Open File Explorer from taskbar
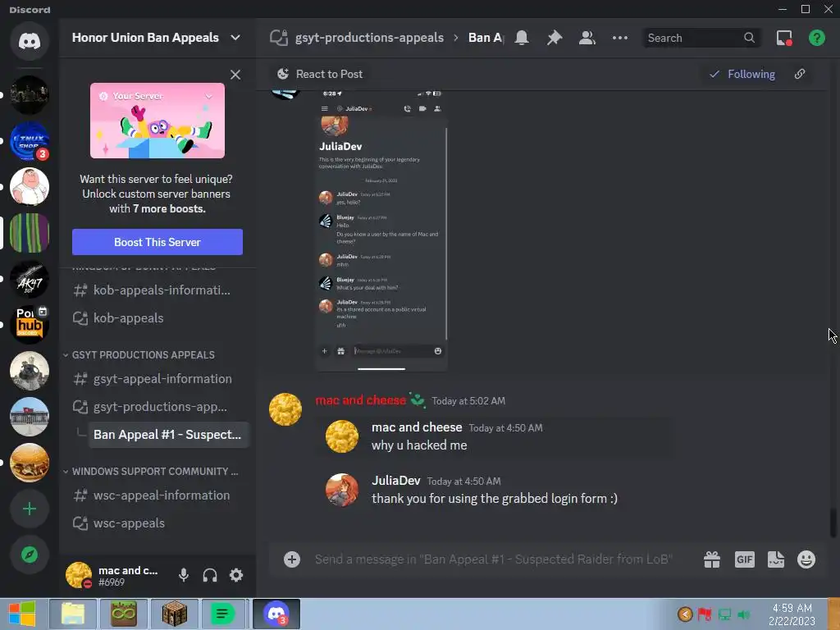The image size is (840, 630). pyautogui.click(x=73, y=614)
